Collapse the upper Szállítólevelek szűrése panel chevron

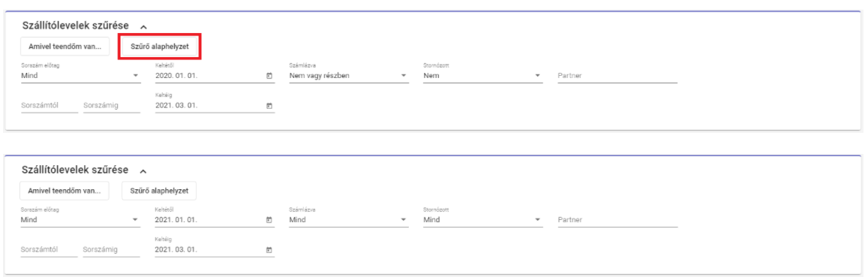coord(143,26)
